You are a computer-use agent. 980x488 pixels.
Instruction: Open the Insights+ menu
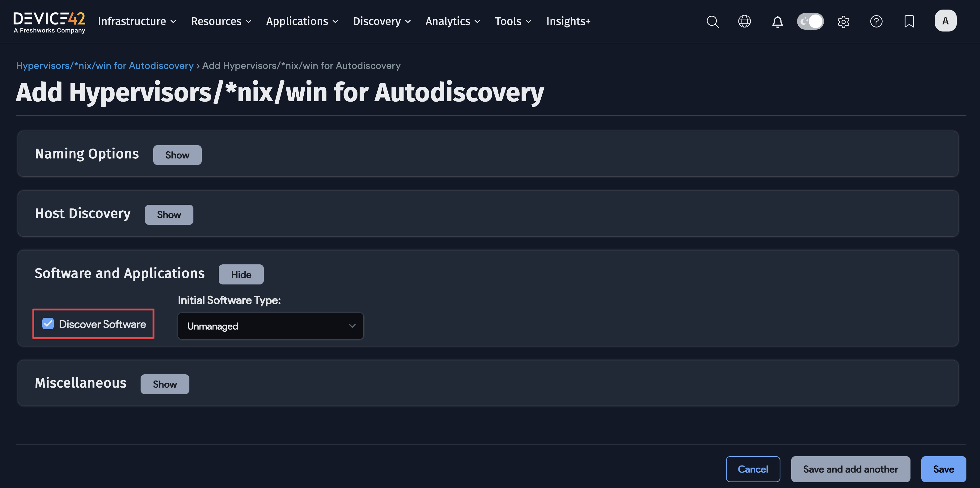coord(568,22)
